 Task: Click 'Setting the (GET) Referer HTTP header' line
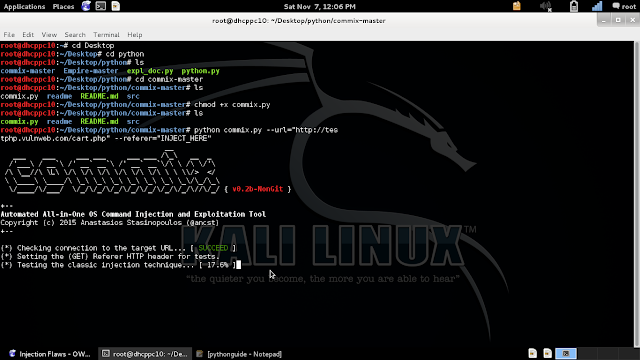pyautogui.click(x=110, y=257)
